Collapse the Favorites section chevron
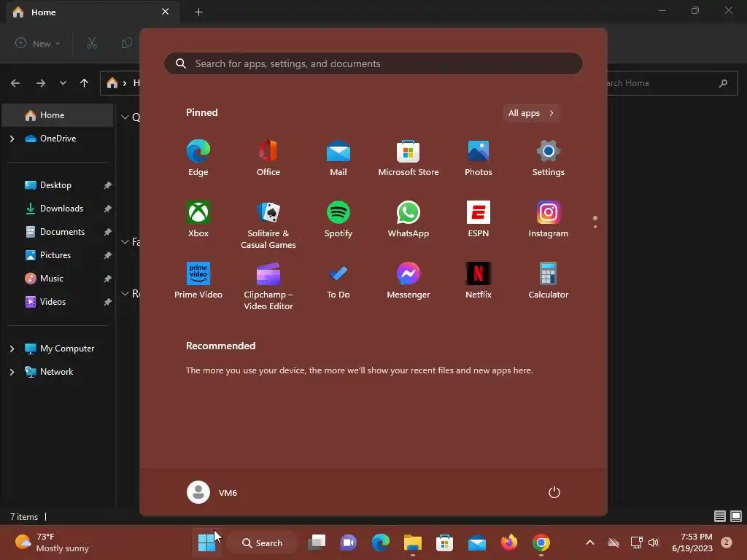Image resolution: width=747 pixels, height=560 pixels. pos(125,242)
